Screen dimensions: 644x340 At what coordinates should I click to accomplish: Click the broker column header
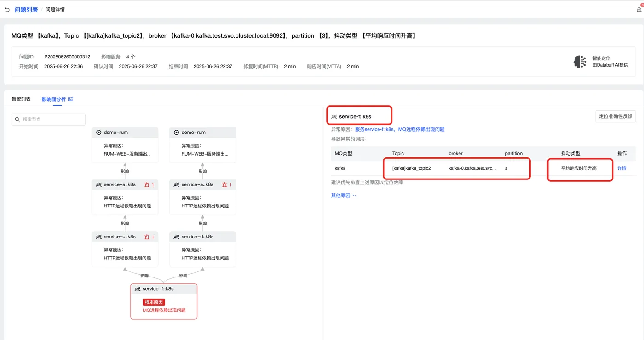455,153
